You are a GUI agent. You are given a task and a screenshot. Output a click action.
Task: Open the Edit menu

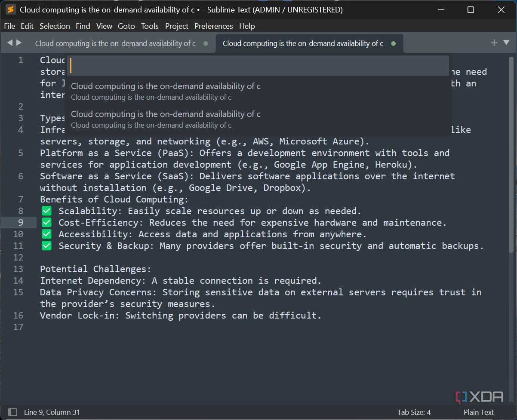[x=27, y=26]
